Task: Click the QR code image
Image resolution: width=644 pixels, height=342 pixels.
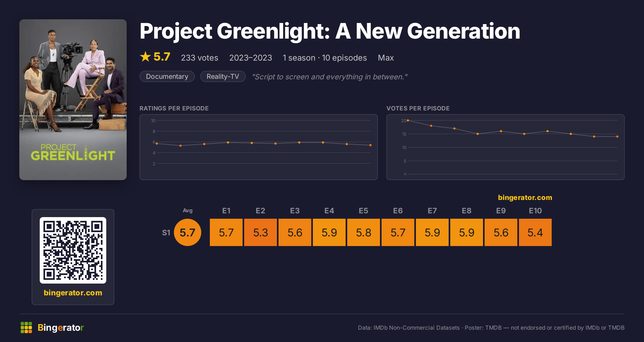Action: [x=73, y=250]
